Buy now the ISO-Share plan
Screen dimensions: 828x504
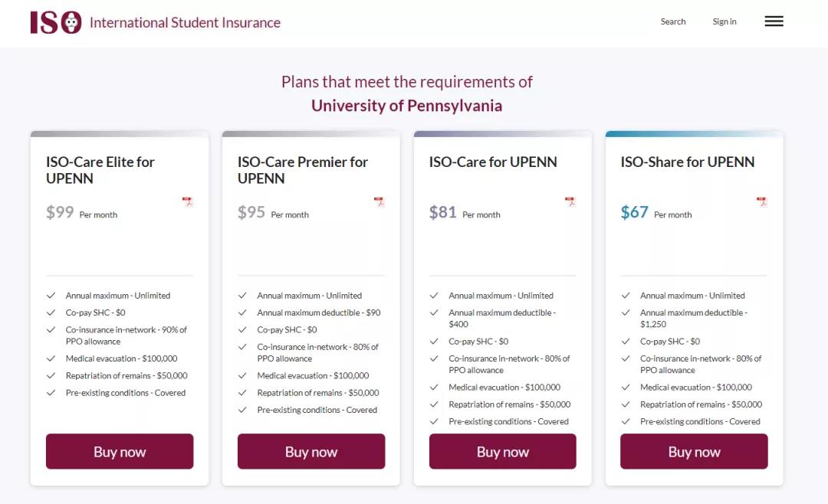click(694, 452)
